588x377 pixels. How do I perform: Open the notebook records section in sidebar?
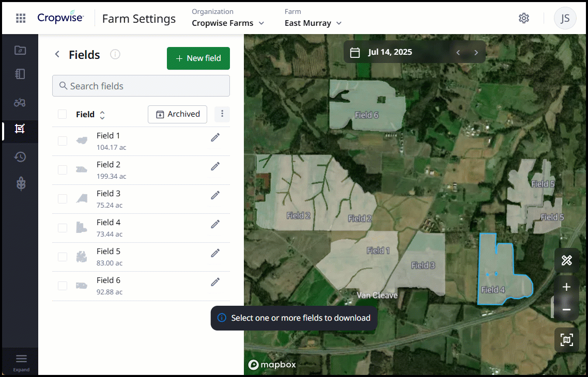20,74
